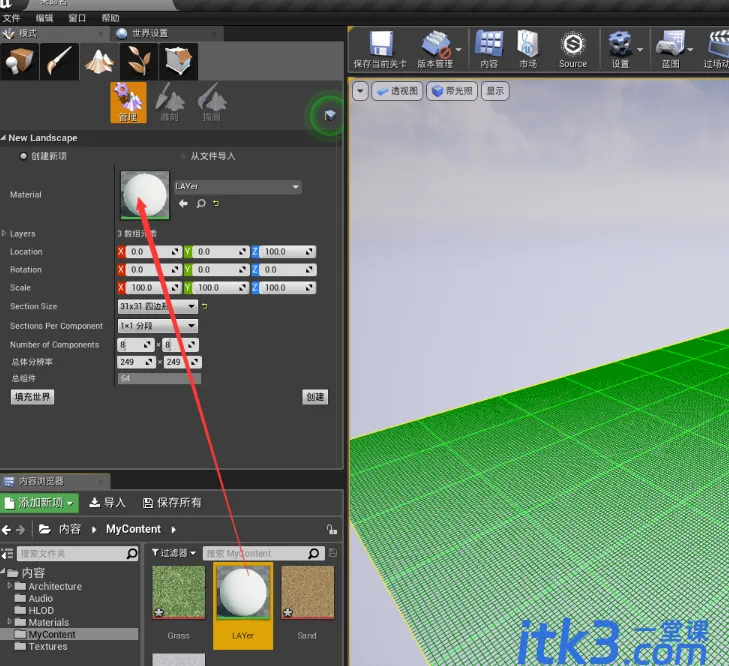Image resolution: width=729 pixels, height=666 pixels.
Task: Go forward in content browser history
Action: pyautogui.click(x=20, y=529)
